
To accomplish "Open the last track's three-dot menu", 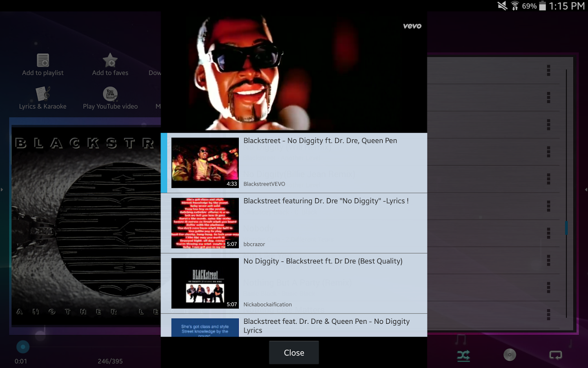I will [548, 314].
